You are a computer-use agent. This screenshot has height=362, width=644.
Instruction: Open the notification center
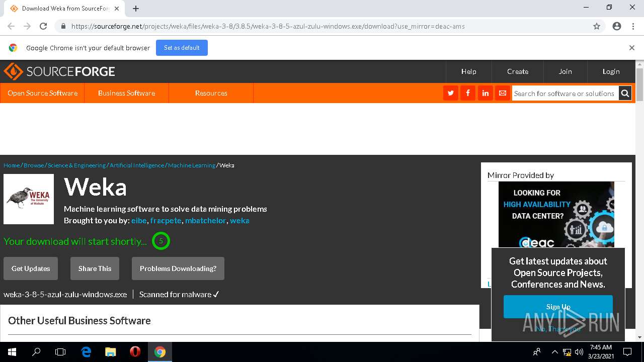point(627,352)
